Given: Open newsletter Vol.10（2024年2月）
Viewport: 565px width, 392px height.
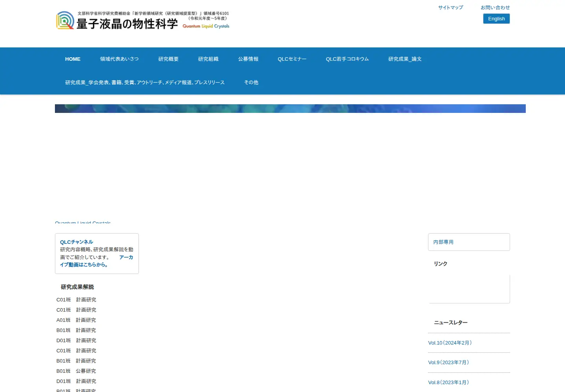Looking at the screenshot, I should click(450, 343).
